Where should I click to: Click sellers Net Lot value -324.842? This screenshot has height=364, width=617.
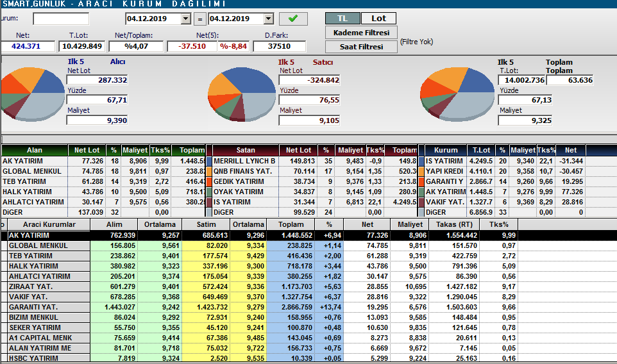(x=309, y=80)
